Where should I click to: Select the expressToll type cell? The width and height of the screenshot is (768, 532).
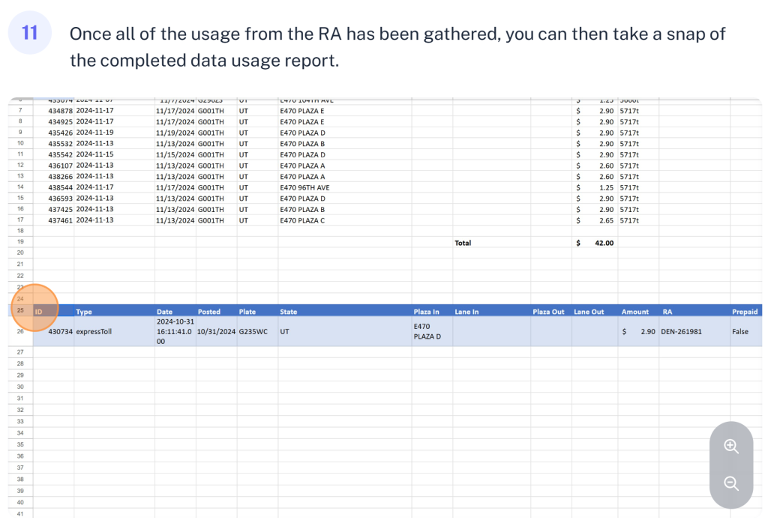(x=94, y=331)
